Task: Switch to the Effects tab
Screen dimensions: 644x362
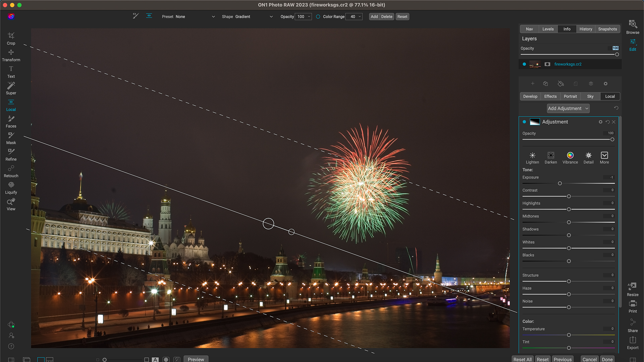Action: click(x=550, y=96)
